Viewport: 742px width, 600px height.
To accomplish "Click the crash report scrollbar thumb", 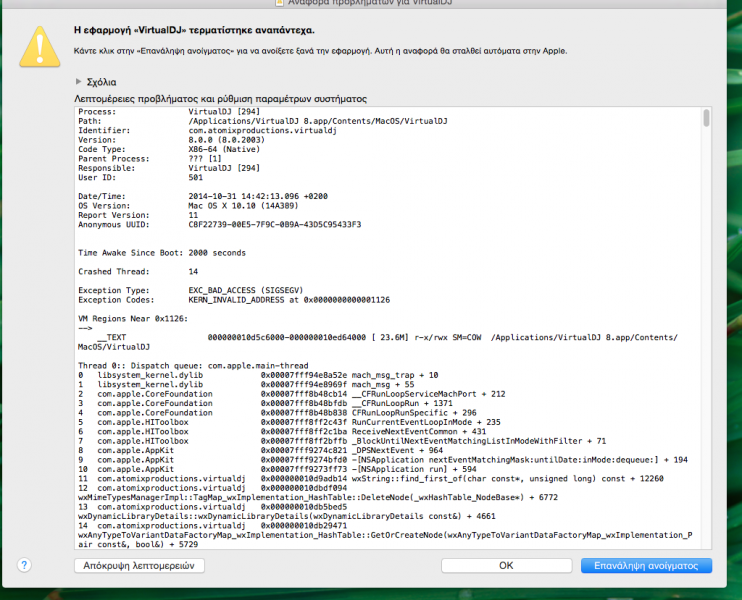I will (706, 118).
